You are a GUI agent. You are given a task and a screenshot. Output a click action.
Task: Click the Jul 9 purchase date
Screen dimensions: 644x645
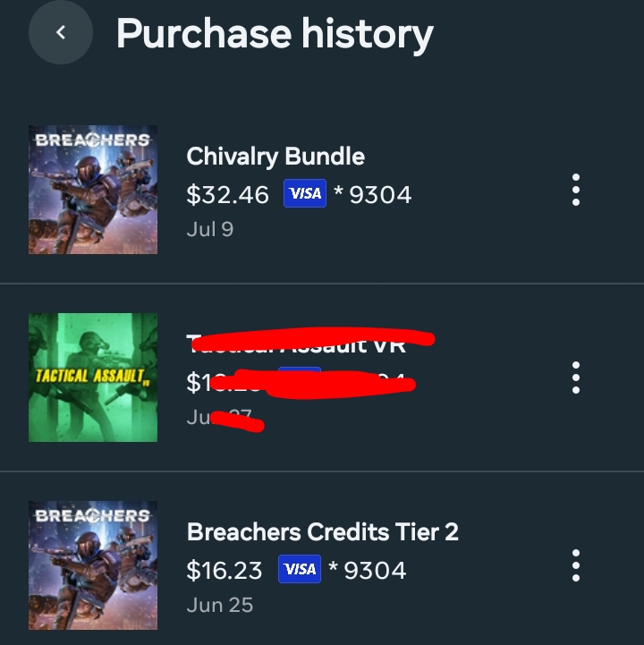209,229
